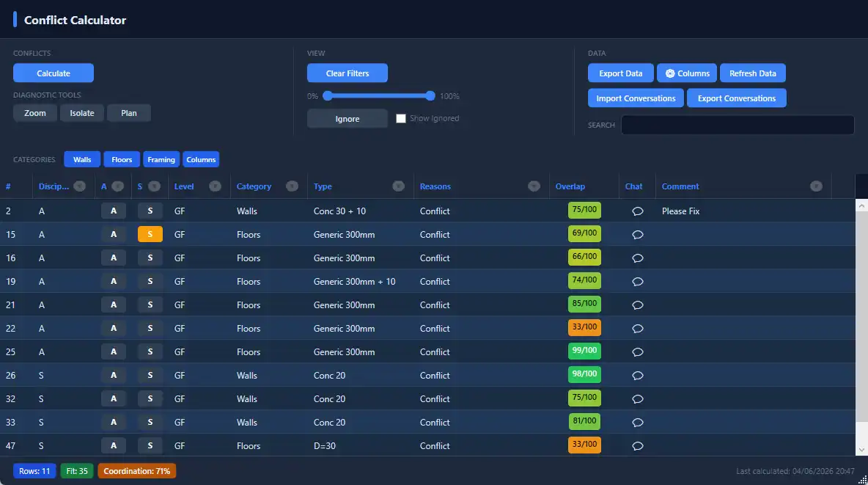Open the Columns settings button
The image size is (868, 485).
[687, 73]
